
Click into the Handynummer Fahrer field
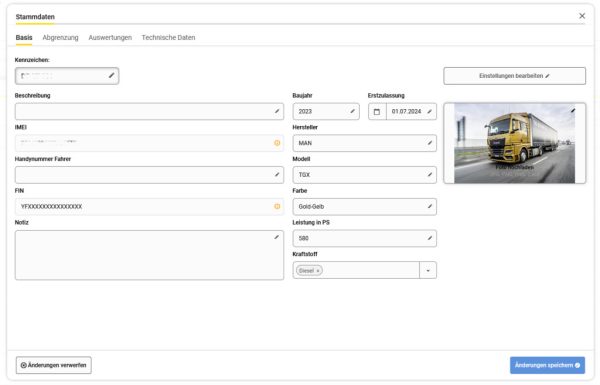coord(149,175)
